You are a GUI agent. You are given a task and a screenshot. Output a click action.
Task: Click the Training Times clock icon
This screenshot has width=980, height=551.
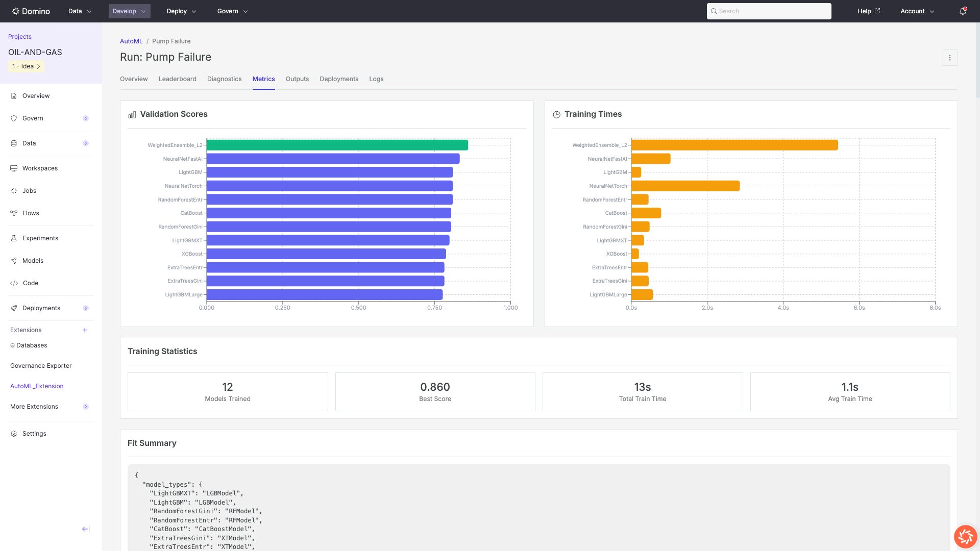[557, 115]
